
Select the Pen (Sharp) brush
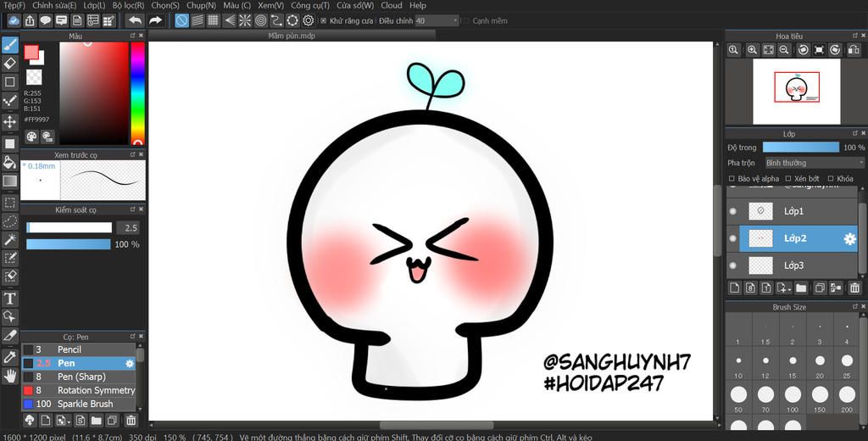[x=78, y=377]
